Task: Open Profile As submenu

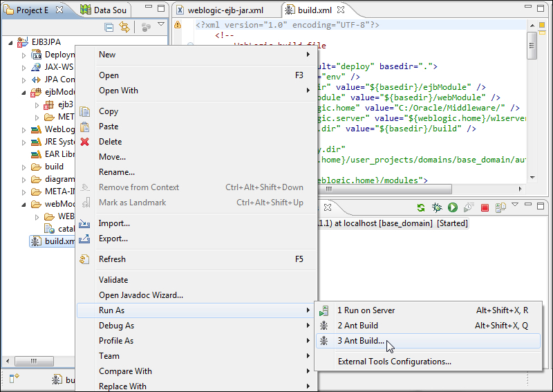Action: [x=196, y=341]
